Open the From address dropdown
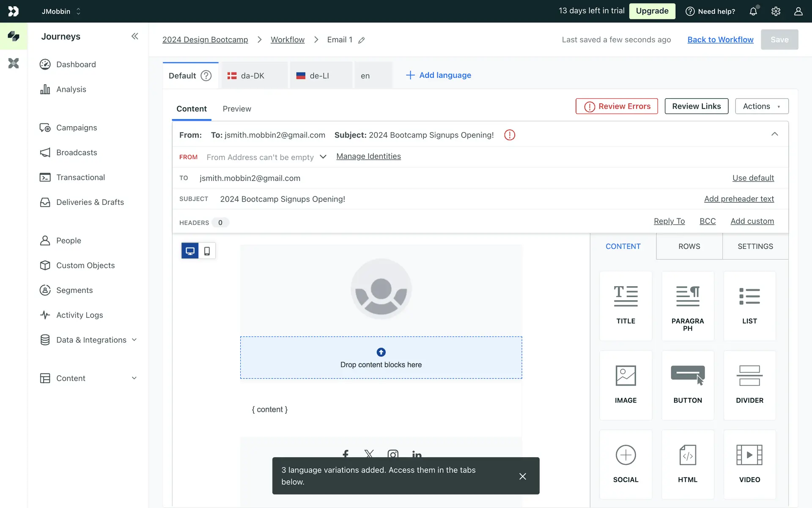 pyautogui.click(x=323, y=157)
